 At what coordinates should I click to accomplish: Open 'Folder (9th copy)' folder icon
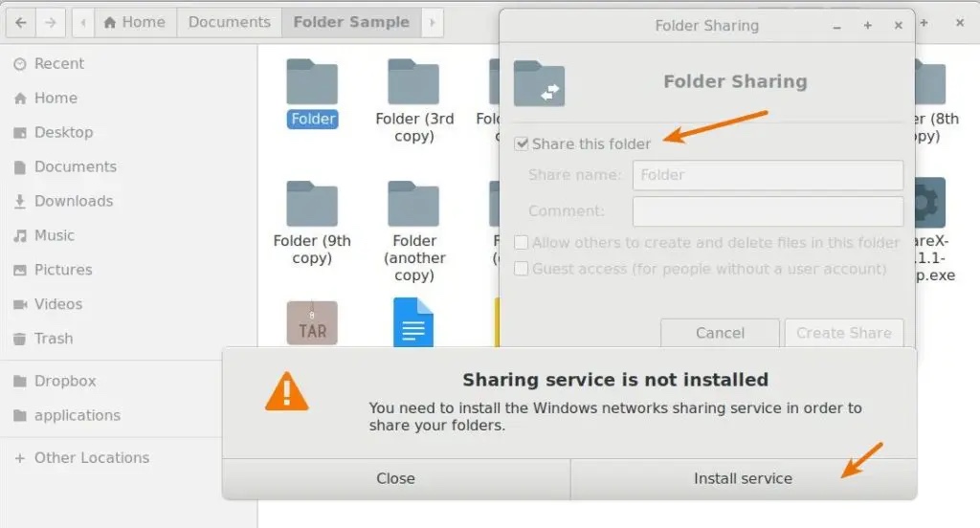click(312, 205)
